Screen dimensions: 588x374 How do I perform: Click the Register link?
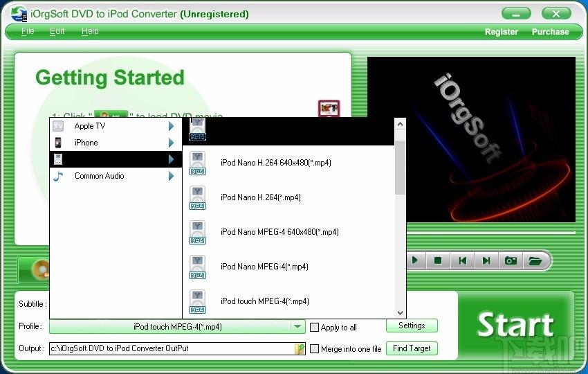[x=502, y=32]
